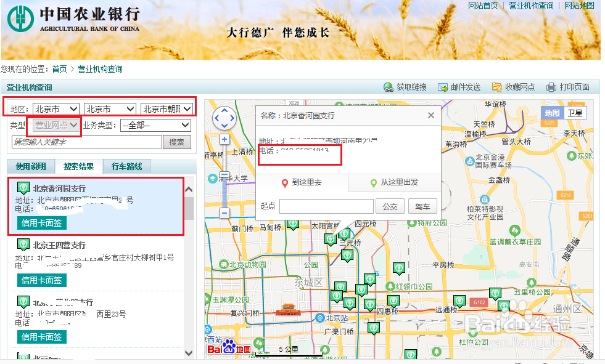605x364 pixels.
Task: Click the branch marker near 四惠桥
Action: (393, 301)
